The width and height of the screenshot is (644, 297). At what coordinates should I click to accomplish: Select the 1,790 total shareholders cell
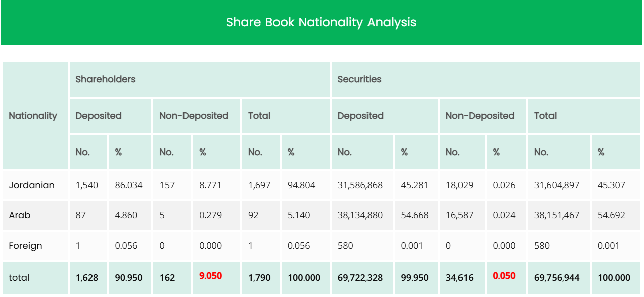[259, 278]
